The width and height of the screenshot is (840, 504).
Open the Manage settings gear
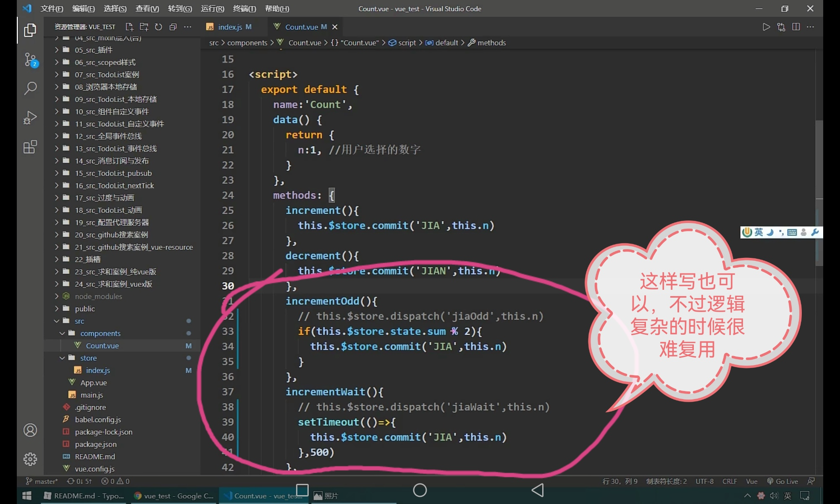[x=30, y=459]
